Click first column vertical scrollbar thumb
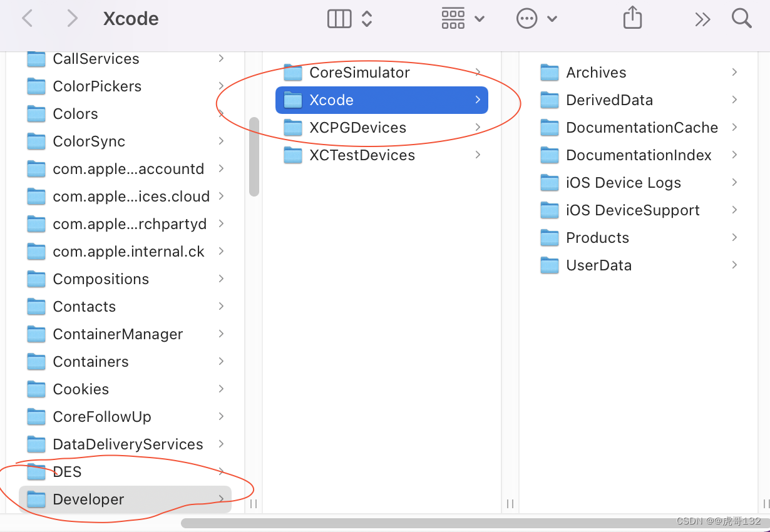 coord(254,156)
